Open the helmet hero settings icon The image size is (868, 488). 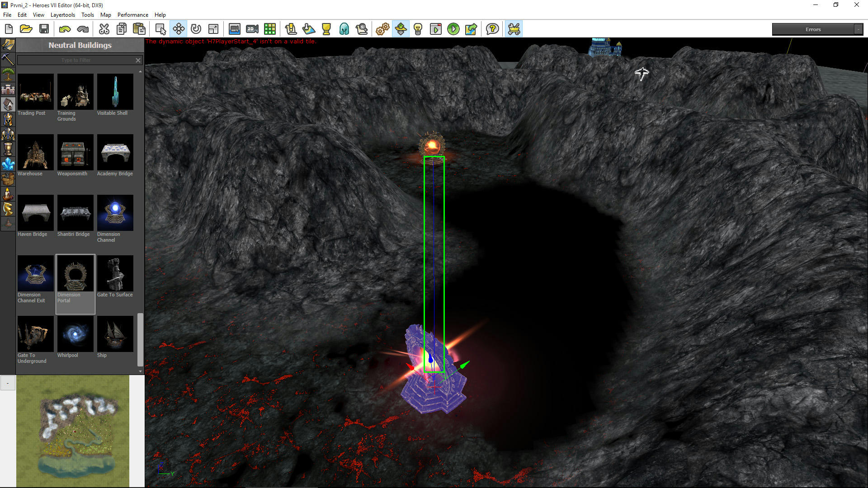point(344,29)
